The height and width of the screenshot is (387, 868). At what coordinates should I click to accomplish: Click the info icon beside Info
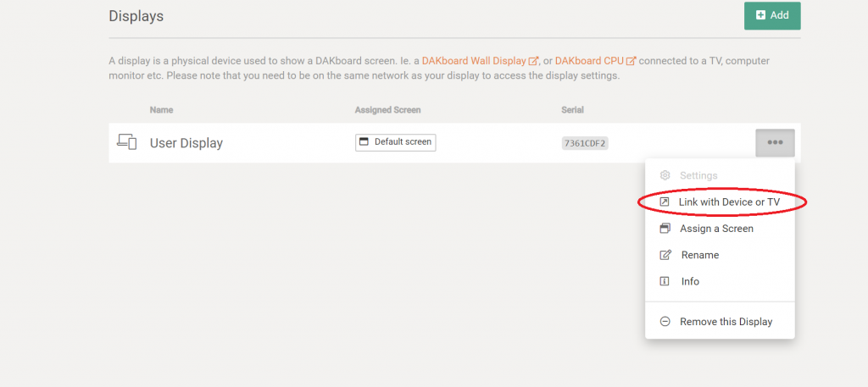click(x=665, y=281)
